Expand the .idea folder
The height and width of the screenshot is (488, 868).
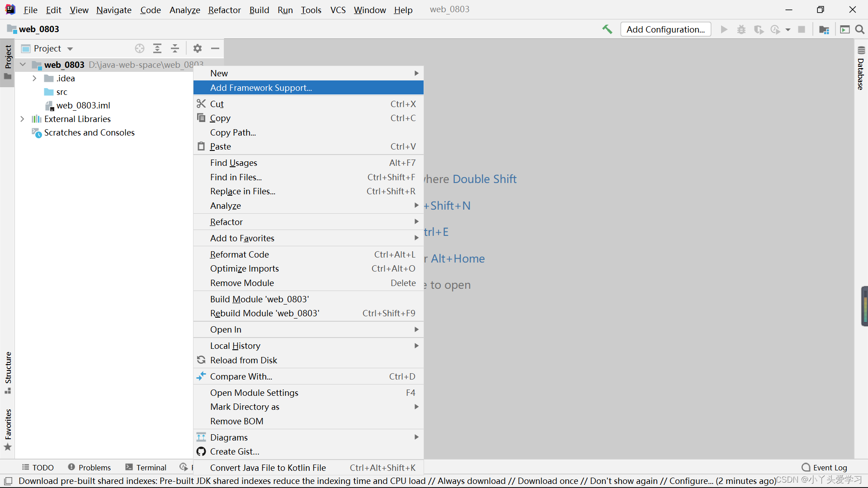click(34, 78)
